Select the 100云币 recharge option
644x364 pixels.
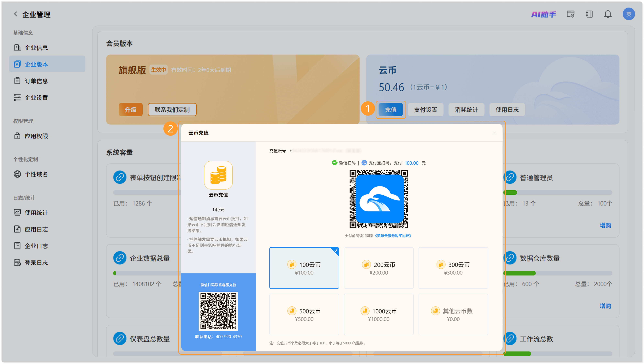[304, 268]
